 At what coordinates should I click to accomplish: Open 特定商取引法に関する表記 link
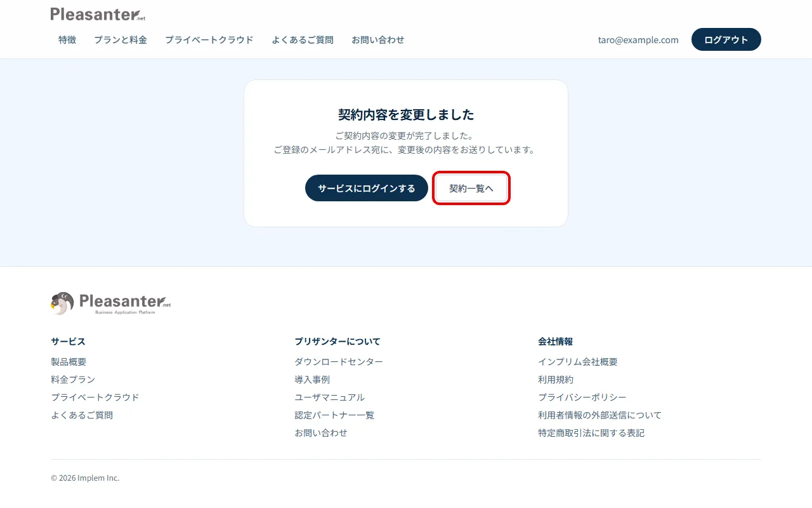click(x=591, y=433)
